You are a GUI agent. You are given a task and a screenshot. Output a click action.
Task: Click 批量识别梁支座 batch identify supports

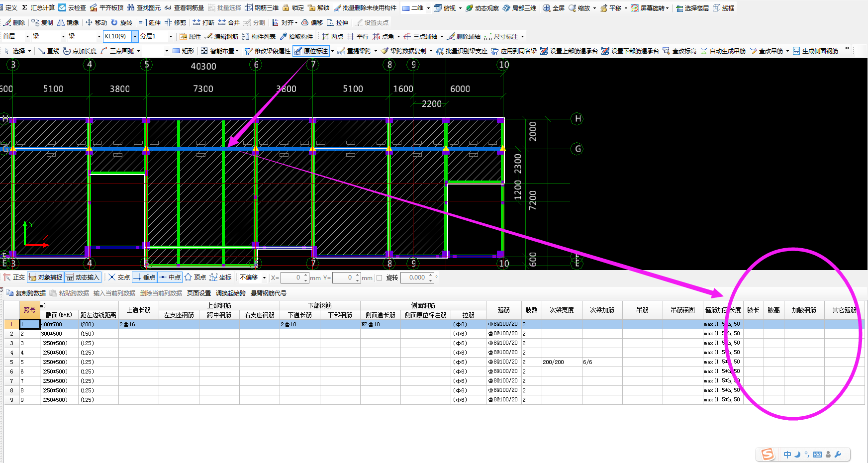(462, 51)
